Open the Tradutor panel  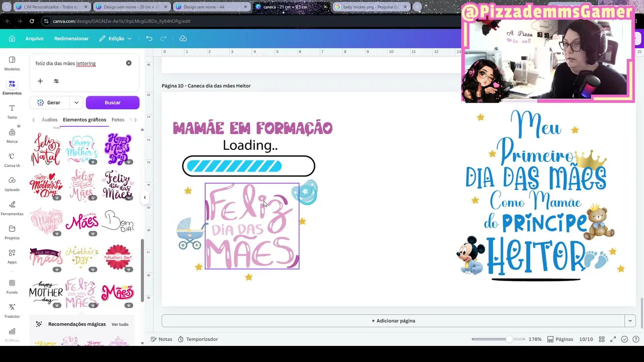click(12, 311)
